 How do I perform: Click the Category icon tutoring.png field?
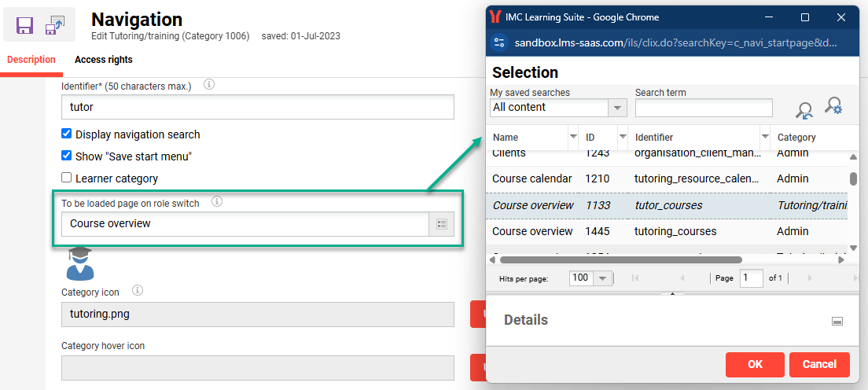[x=257, y=314]
